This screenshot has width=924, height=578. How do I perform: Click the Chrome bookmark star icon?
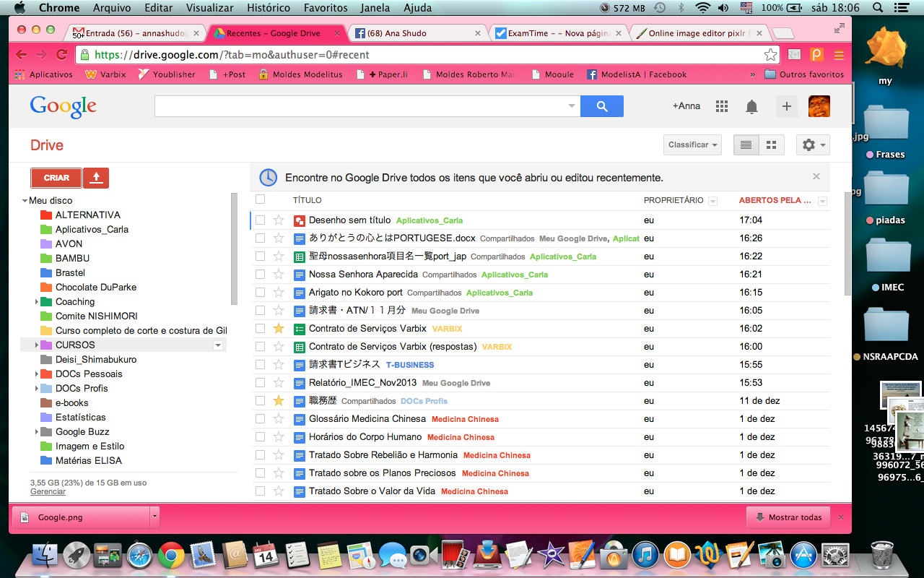pyautogui.click(x=770, y=55)
